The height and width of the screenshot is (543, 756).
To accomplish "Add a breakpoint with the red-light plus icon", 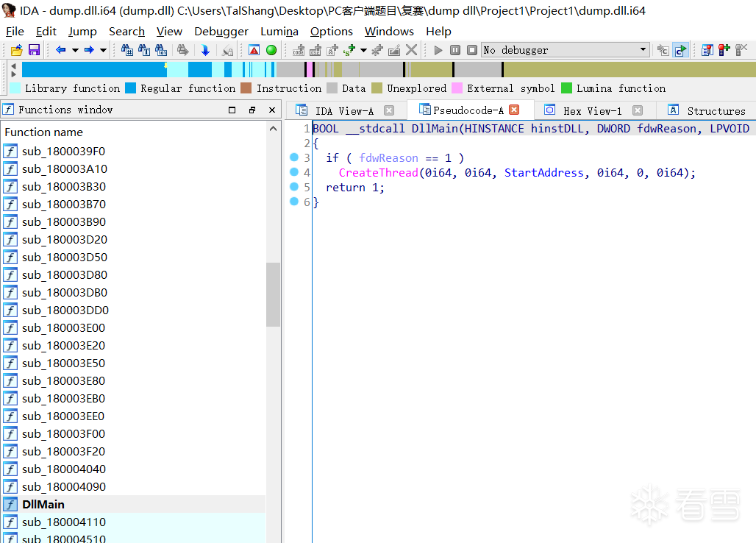I will point(724,50).
